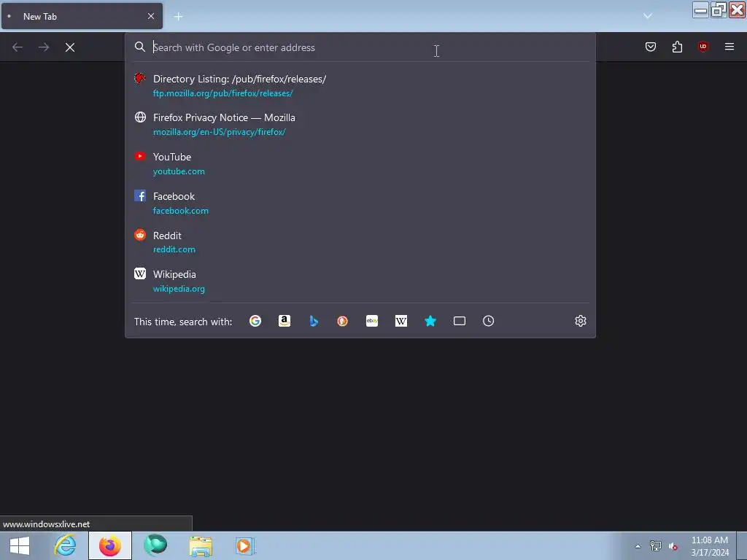The height and width of the screenshot is (560, 747).
Task: Switch to Firefox in the taskbar
Action: 110,545
